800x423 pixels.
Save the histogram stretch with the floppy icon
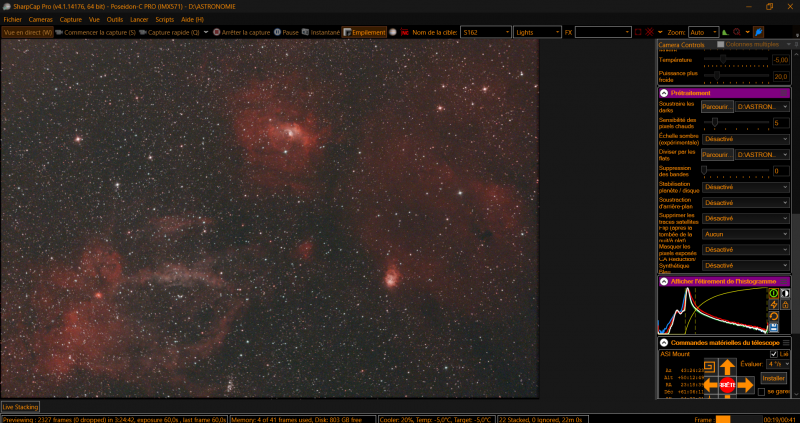pos(773,327)
